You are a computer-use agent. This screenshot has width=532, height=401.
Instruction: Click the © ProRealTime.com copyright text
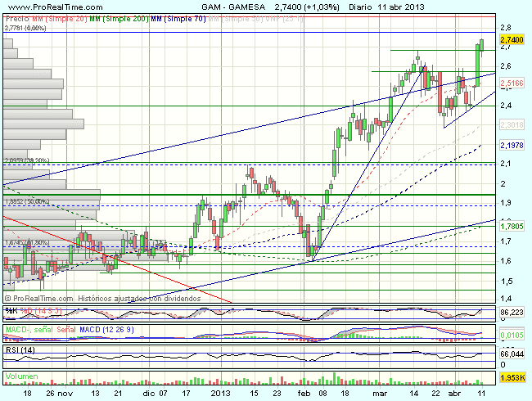35,300
